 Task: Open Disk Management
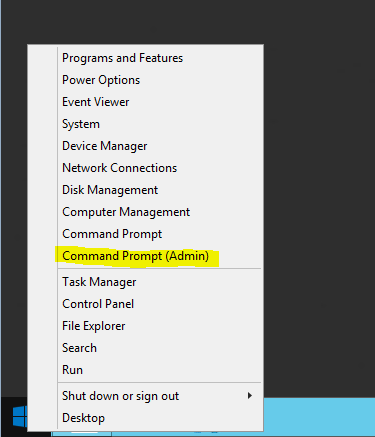[x=110, y=190]
